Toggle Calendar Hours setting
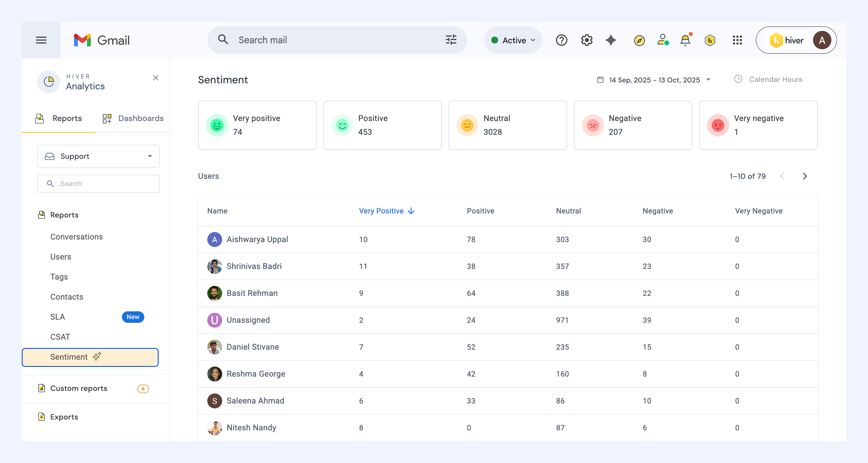Viewport: 868px width, 463px height. pos(768,80)
